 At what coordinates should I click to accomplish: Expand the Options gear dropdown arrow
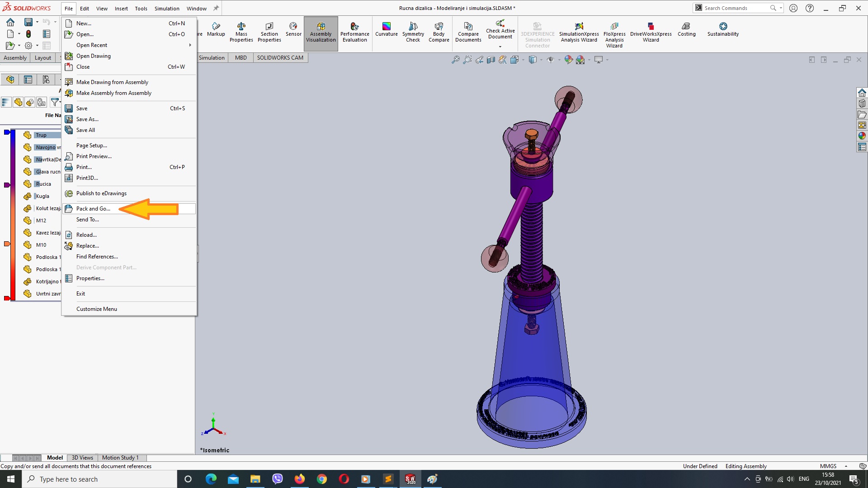click(37, 46)
